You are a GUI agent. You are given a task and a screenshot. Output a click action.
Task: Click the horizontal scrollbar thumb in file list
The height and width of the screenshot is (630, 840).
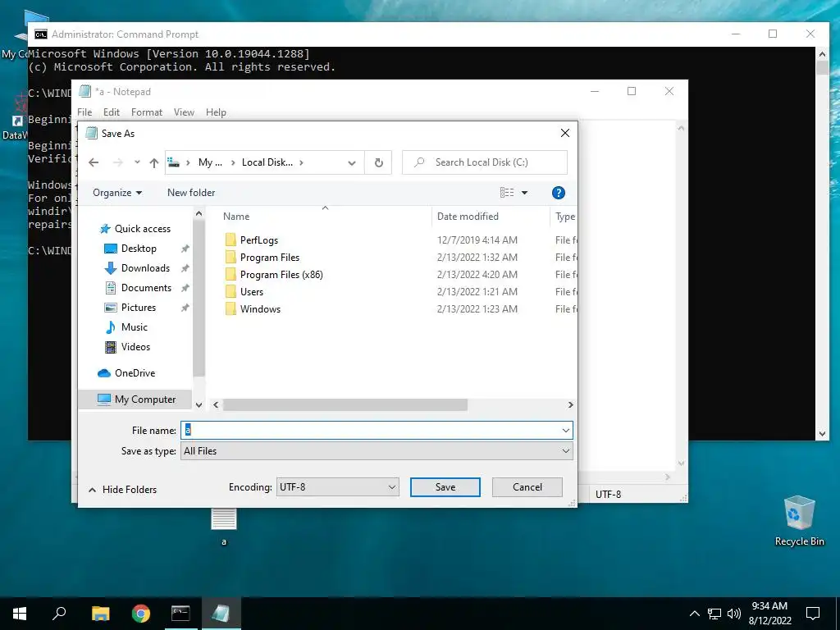345,405
